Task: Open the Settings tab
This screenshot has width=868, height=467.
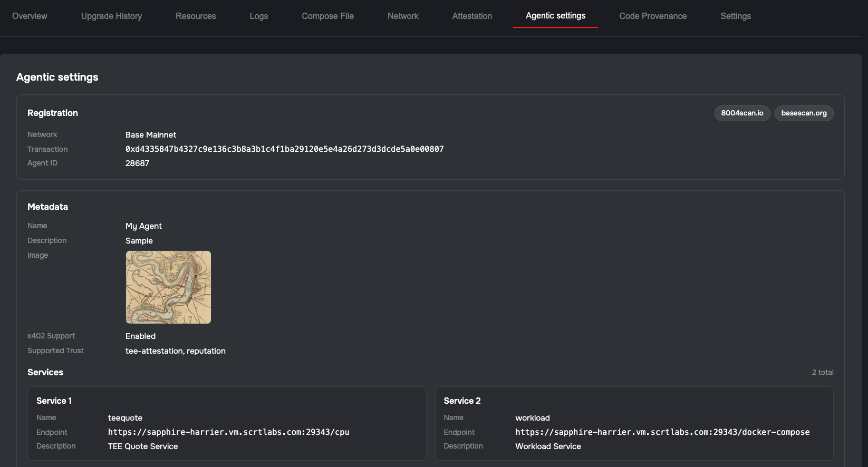Action: point(735,16)
